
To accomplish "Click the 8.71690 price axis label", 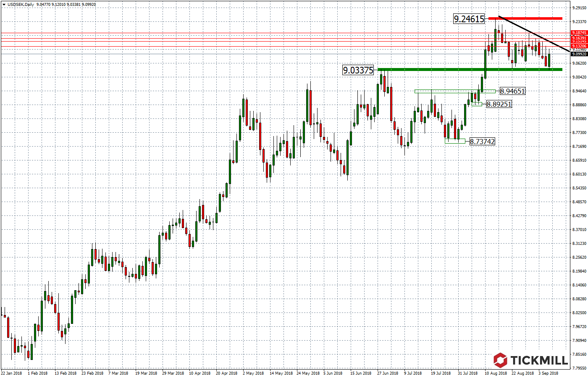I will 579,146.
